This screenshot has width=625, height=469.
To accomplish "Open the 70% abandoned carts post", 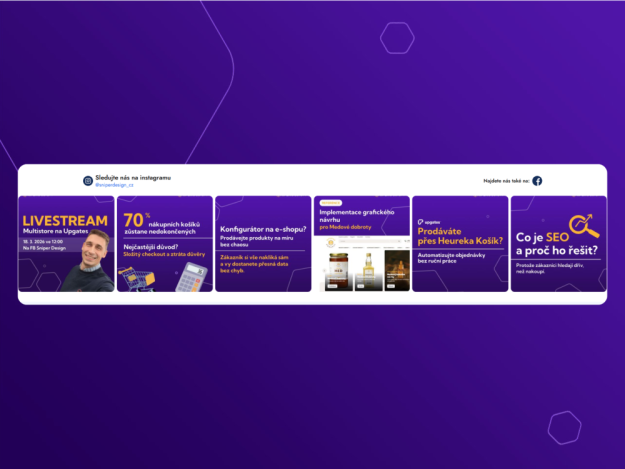I will (x=164, y=244).
